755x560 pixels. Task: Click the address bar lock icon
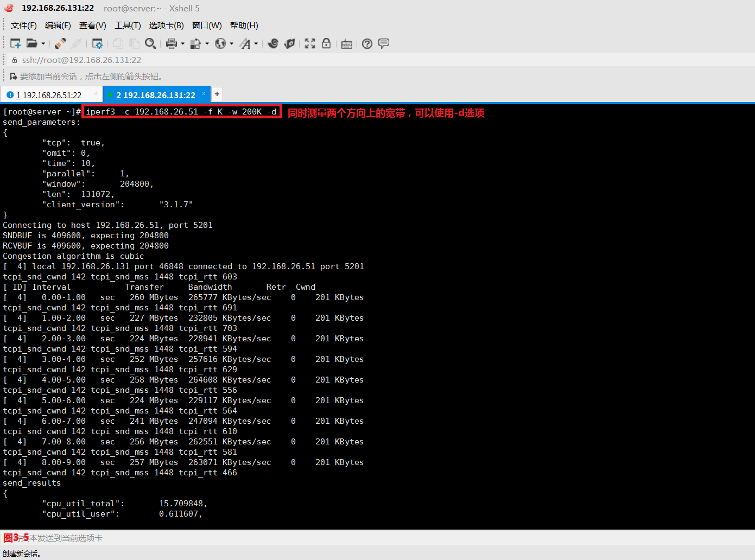click(x=15, y=60)
